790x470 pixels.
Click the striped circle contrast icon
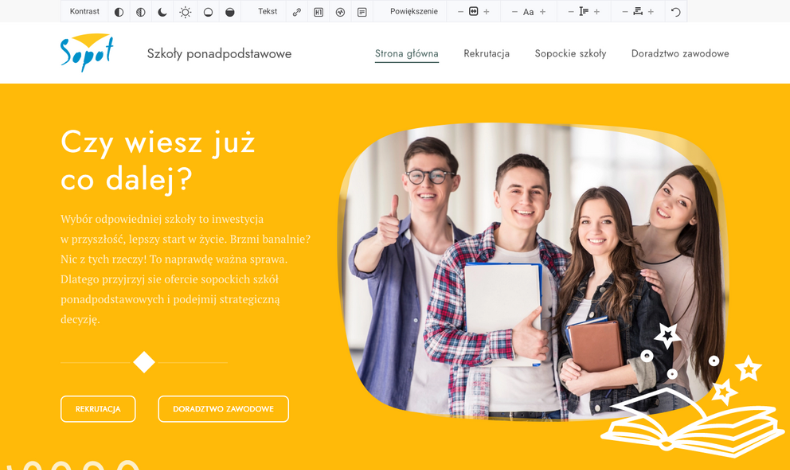tap(141, 12)
